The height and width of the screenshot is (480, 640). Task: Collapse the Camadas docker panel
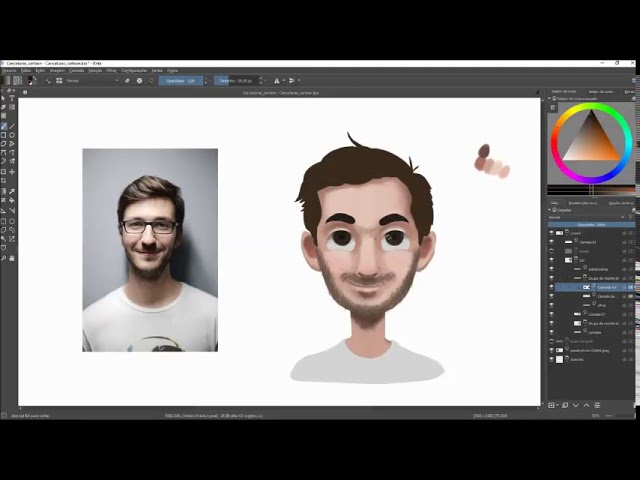pos(550,210)
